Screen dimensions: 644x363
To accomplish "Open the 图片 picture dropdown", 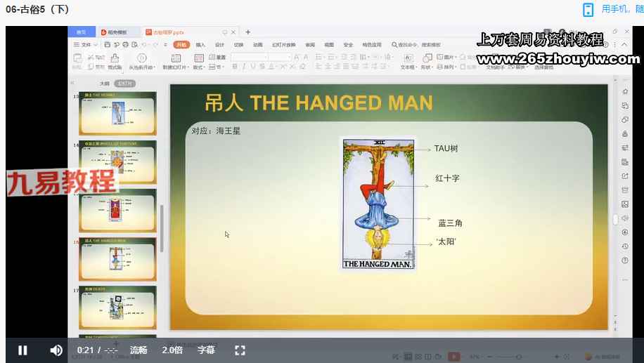I will (x=446, y=57).
